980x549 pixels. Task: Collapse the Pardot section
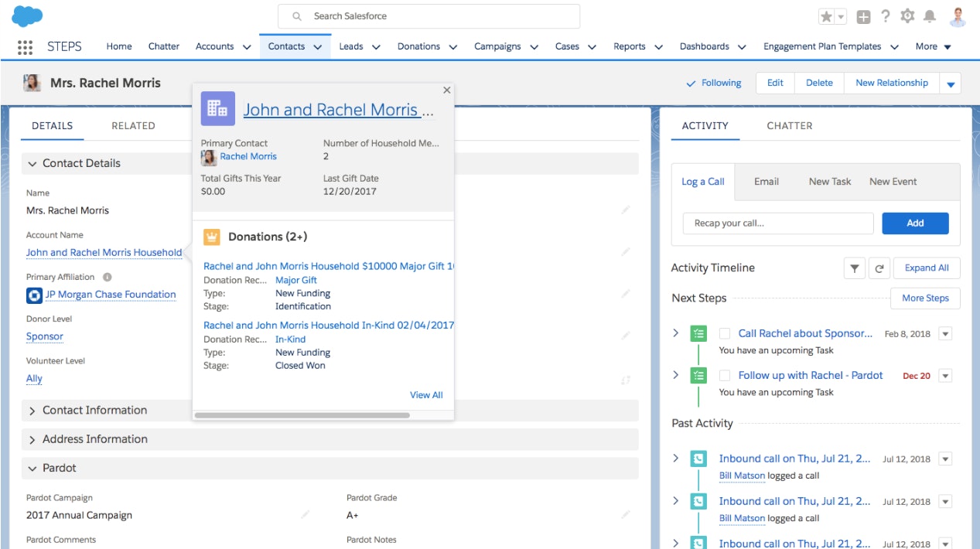pos(32,469)
